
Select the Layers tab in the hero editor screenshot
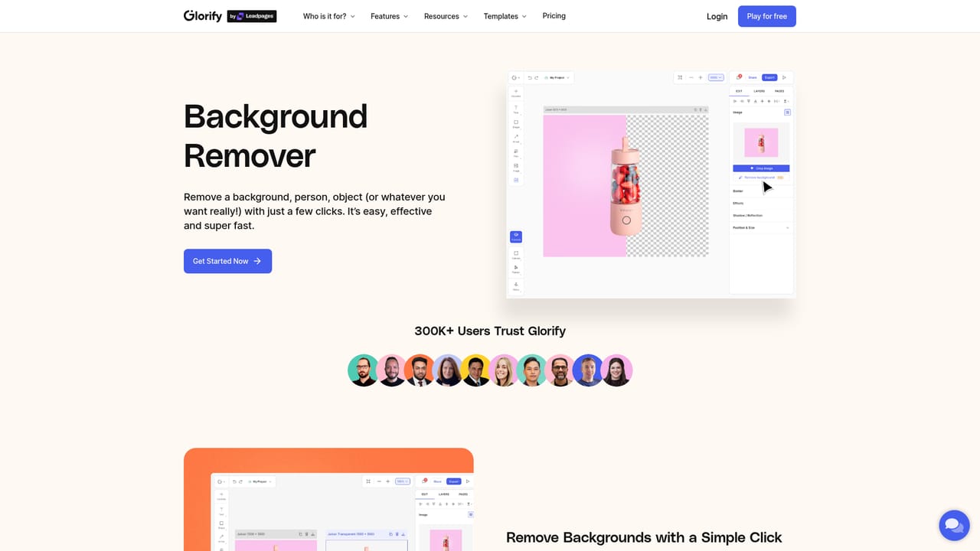pyautogui.click(x=759, y=91)
